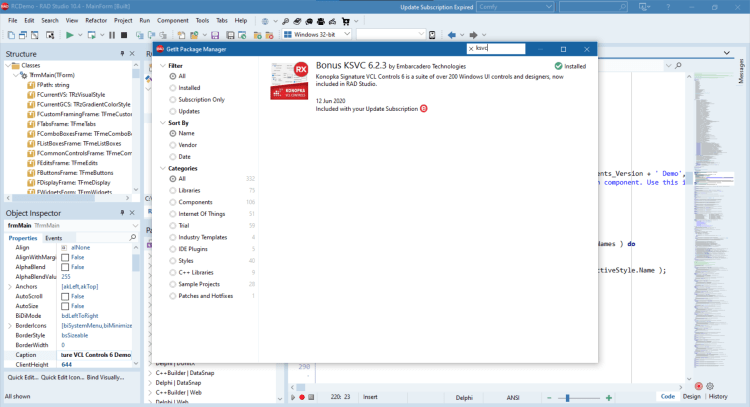Image resolution: width=750 pixels, height=407 pixels.
Task: Select the Installed filter radio button
Action: (173, 88)
